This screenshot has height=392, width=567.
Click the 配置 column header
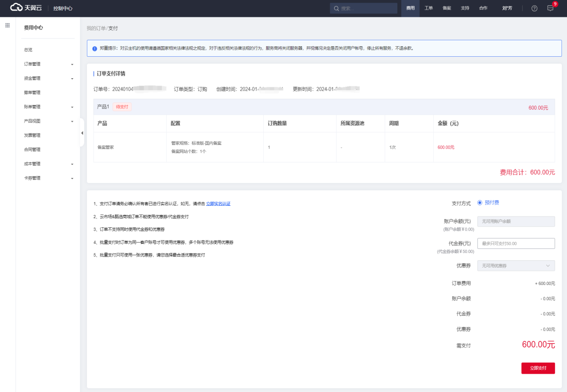click(176, 124)
